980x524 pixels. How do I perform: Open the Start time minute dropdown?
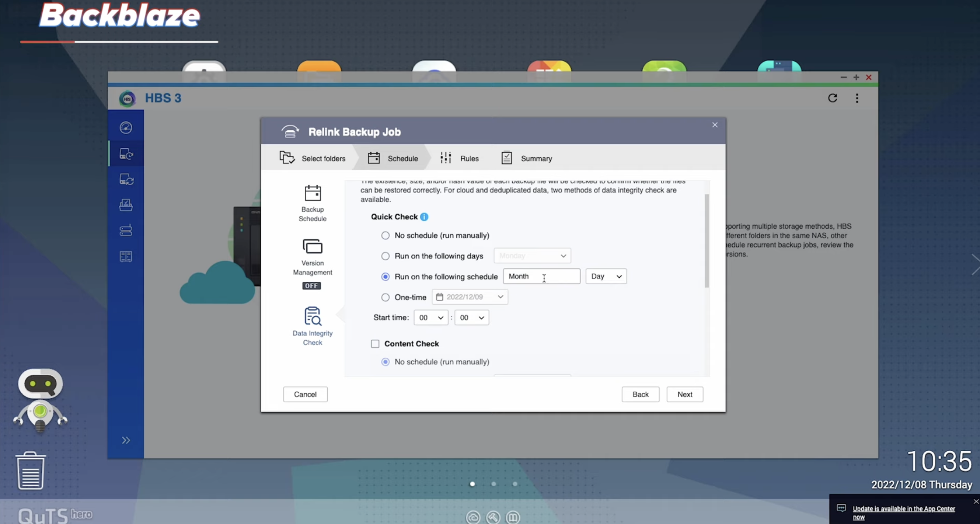(471, 318)
